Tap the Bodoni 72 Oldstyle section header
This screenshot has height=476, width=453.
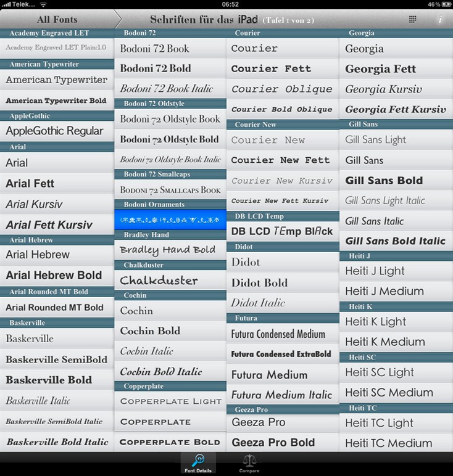(x=170, y=104)
